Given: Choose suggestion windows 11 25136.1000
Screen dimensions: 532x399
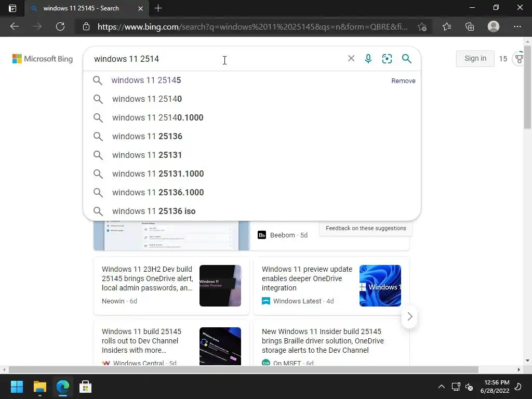Looking at the screenshot, I should tap(252, 192).
